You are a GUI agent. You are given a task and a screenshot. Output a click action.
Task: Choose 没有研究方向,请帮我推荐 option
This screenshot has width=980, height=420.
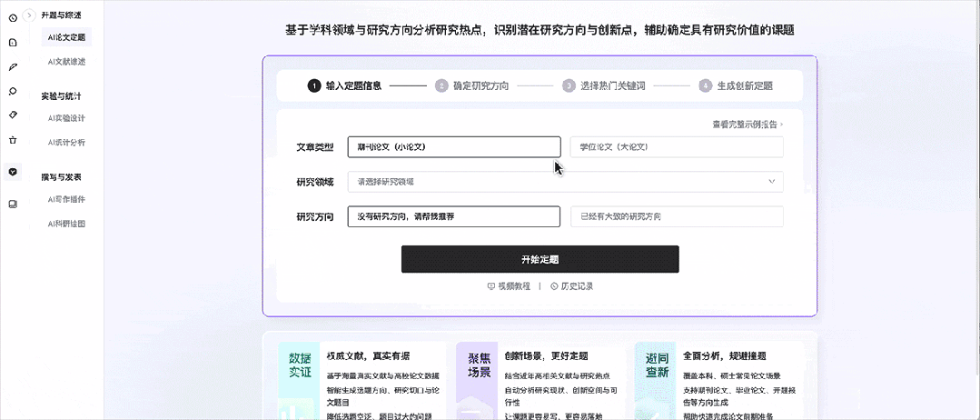coord(454,216)
